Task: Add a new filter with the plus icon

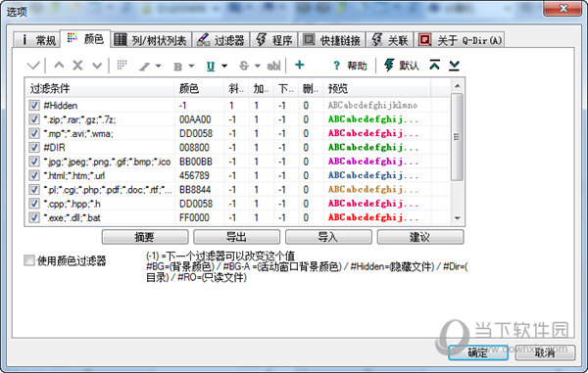Action: tap(299, 66)
